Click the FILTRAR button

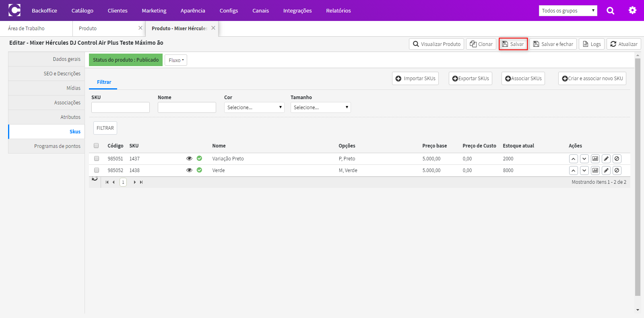[105, 128]
